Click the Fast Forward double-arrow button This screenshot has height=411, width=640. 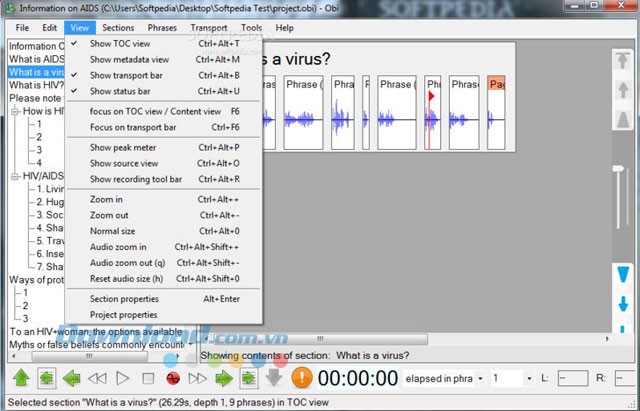point(198,378)
